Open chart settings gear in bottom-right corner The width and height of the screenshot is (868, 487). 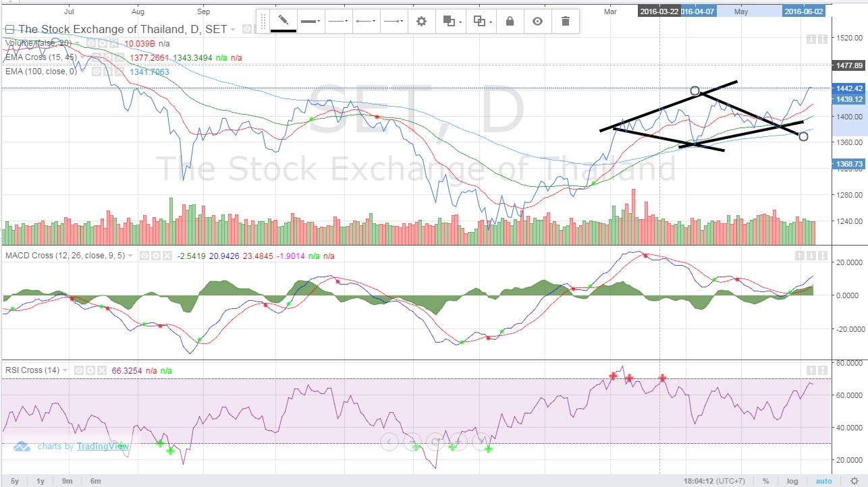pyautogui.click(x=854, y=481)
